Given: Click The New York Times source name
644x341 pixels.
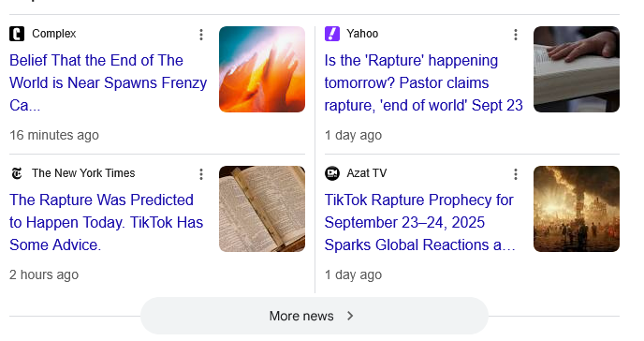Looking at the screenshot, I should pyautogui.click(x=83, y=173).
